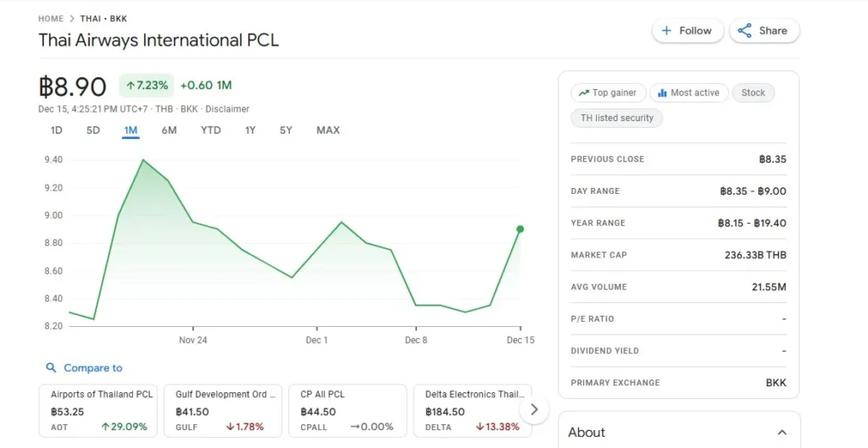Click the Stock category chip
The height and width of the screenshot is (448, 868).
click(x=753, y=93)
